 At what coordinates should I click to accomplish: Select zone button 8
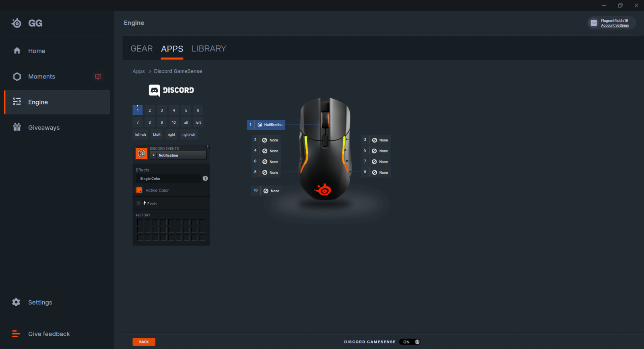[150, 123]
